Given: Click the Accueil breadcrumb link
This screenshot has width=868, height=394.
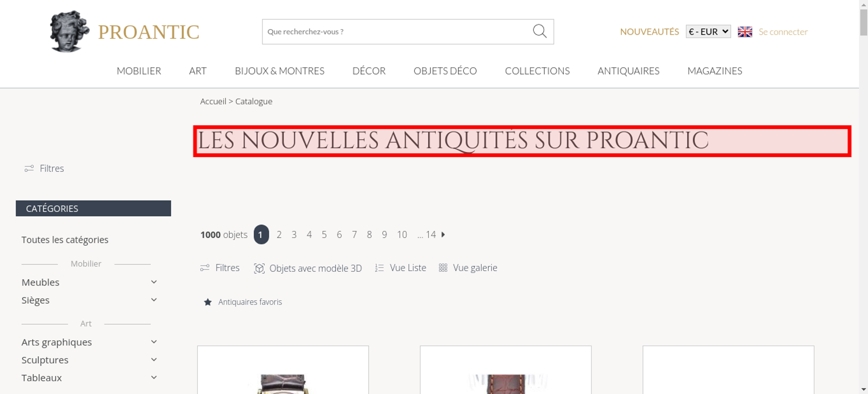Looking at the screenshot, I should pyautogui.click(x=213, y=101).
